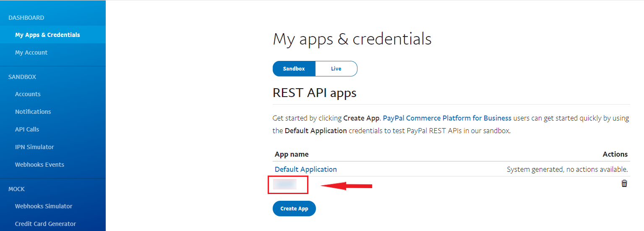Click the App name column header
644x231 pixels.
point(292,154)
